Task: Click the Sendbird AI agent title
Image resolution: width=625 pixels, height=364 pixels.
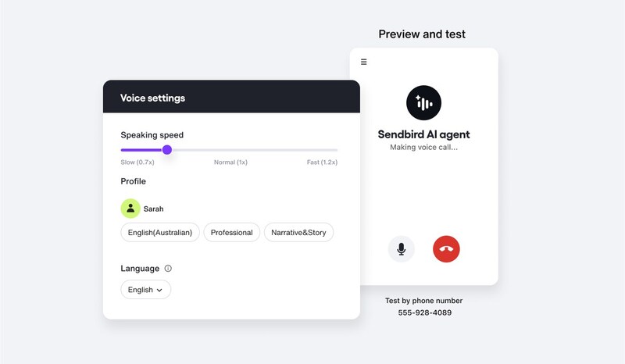Action: (x=423, y=134)
